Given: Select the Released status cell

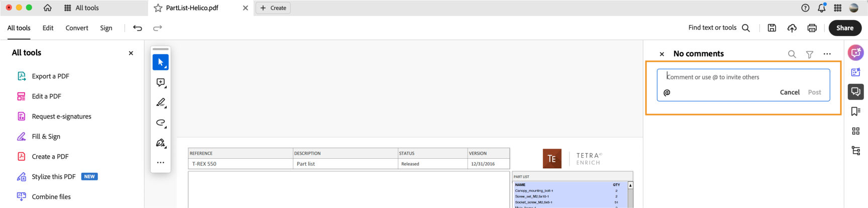Looking at the screenshot, I should (x=432, y=164).
